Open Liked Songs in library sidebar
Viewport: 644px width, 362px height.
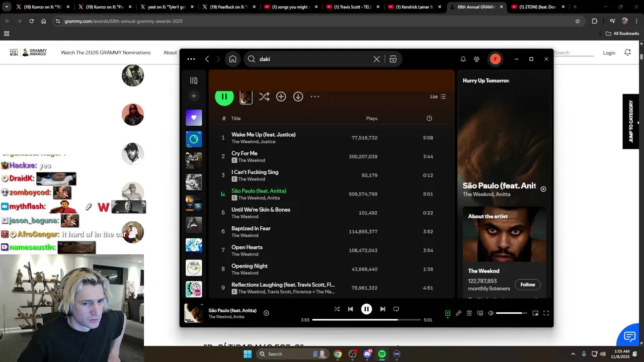pyautogui.click(x=194, y=118)
